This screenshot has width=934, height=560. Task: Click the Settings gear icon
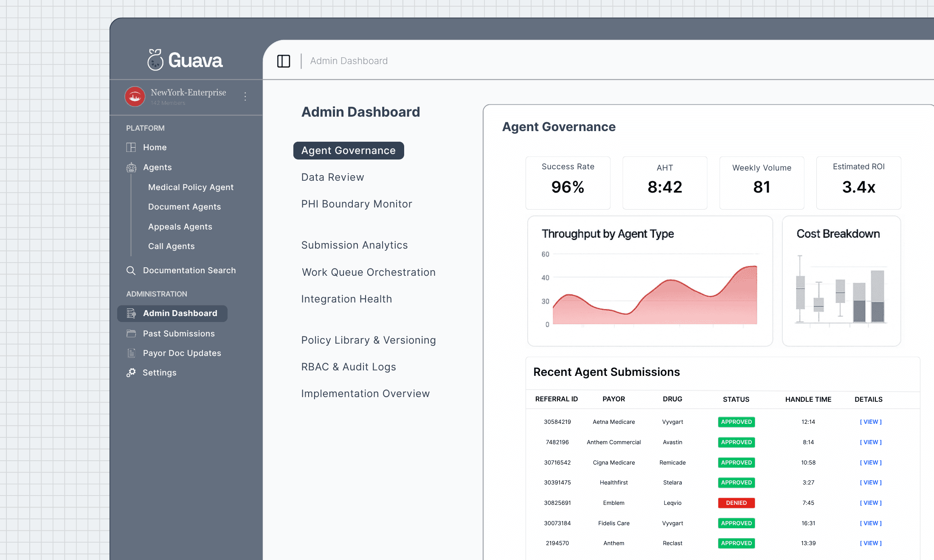[131, 372]
